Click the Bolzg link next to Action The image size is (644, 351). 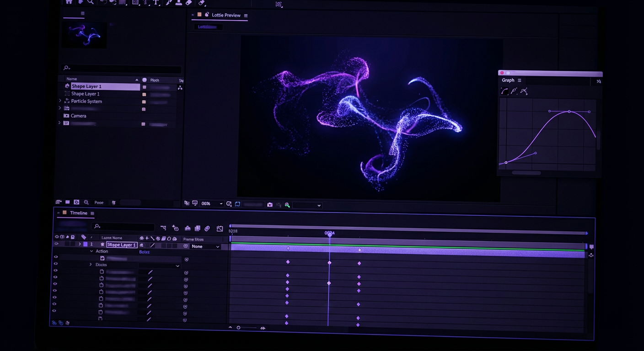pos(144,252)
